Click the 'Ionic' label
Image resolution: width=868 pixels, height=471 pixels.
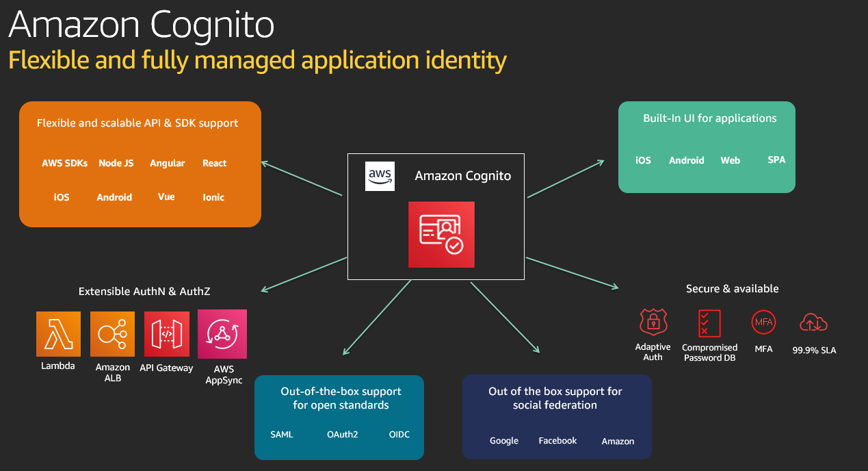213,197
